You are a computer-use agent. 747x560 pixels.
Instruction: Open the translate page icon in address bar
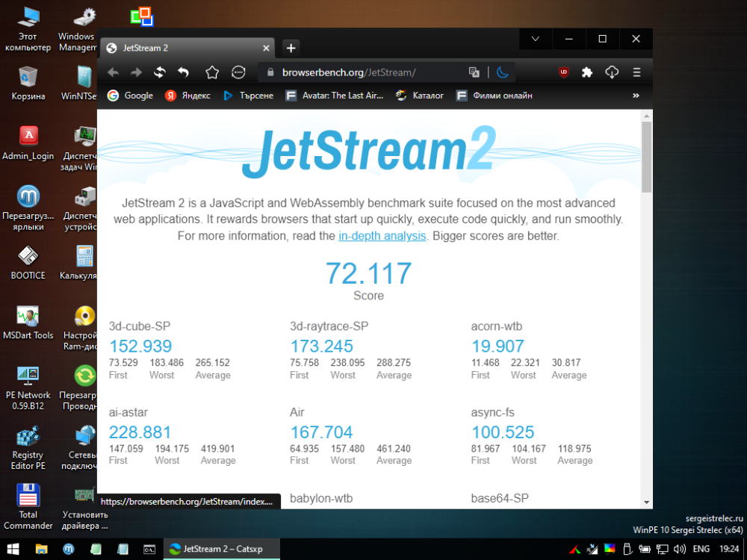click(x=474, y=72)
